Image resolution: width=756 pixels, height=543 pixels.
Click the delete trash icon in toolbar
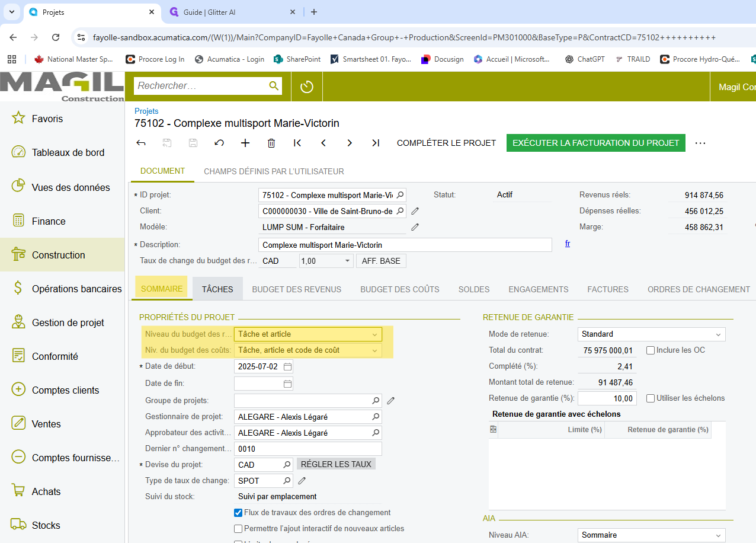271,143
